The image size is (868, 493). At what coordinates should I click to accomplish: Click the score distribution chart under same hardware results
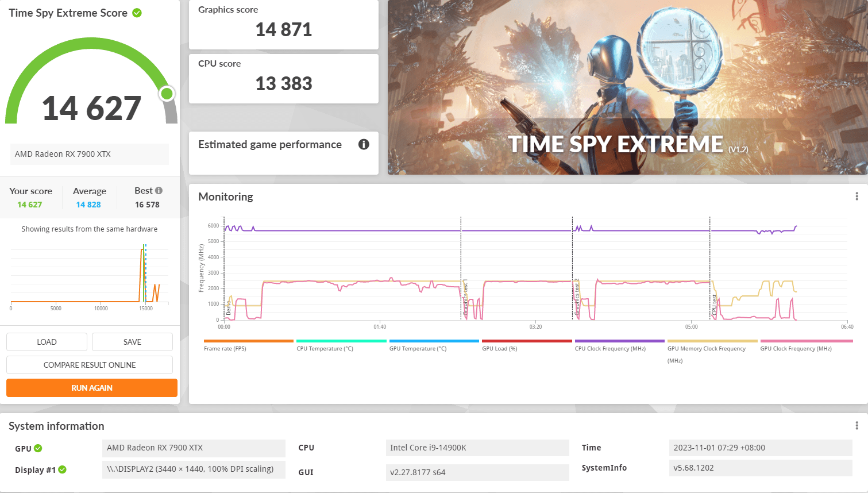point(90,276)
